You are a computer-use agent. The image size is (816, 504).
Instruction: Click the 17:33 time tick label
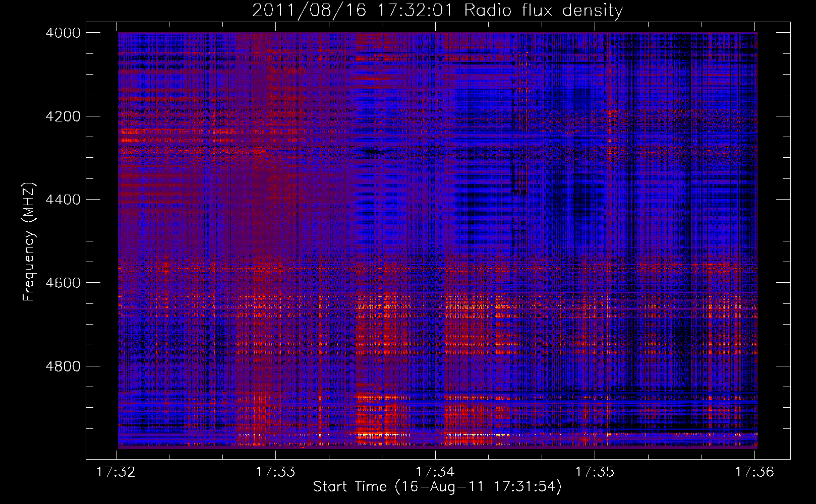click(275, 472)
